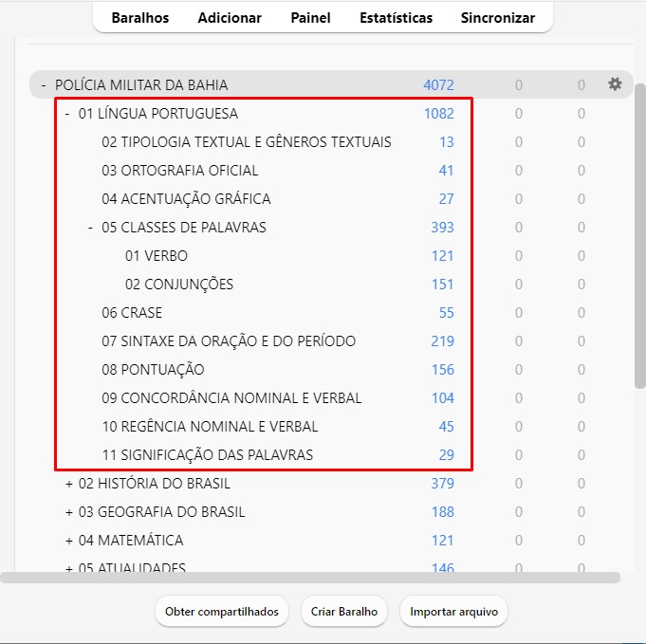
Task: Select the 08 PONTUAÇÃO deck
Action: point(153,369)
